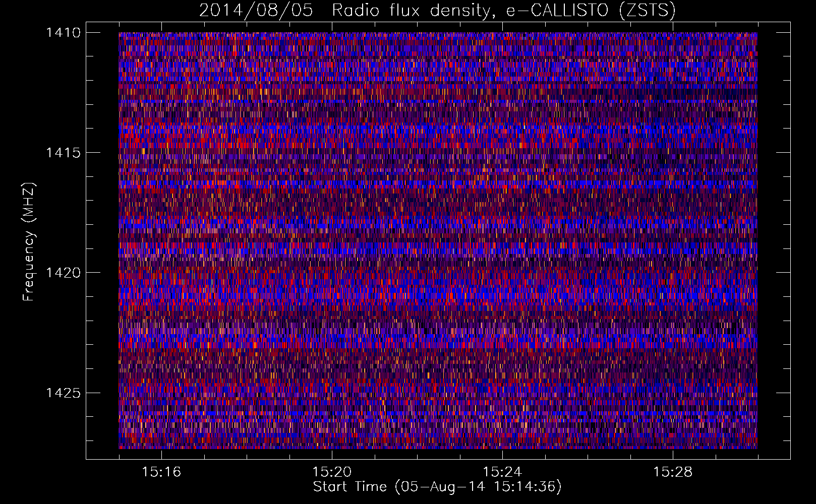
Task: Click the 15:28 time tick label
Action: tap(673, 472)
